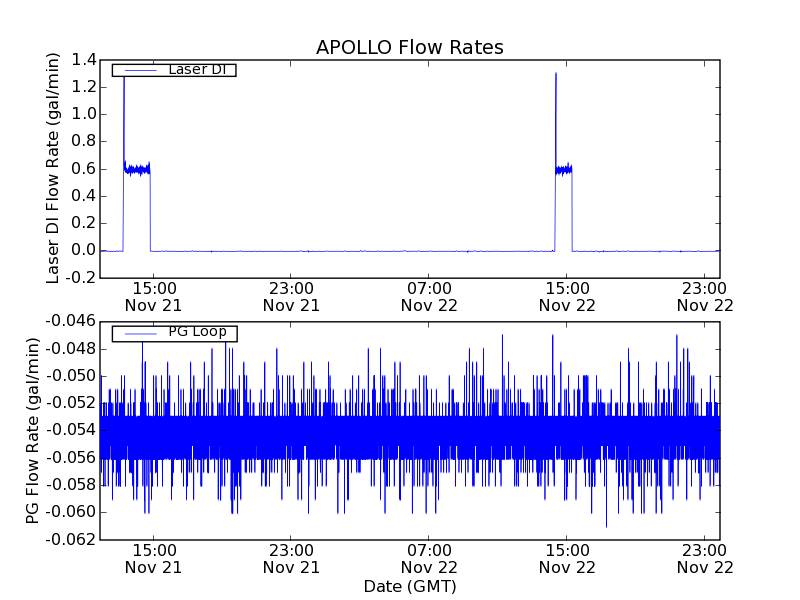Click the -0.052 tick label on bottom chart
This screenshot has height=600, width=800.
click(x=70, y=403)
